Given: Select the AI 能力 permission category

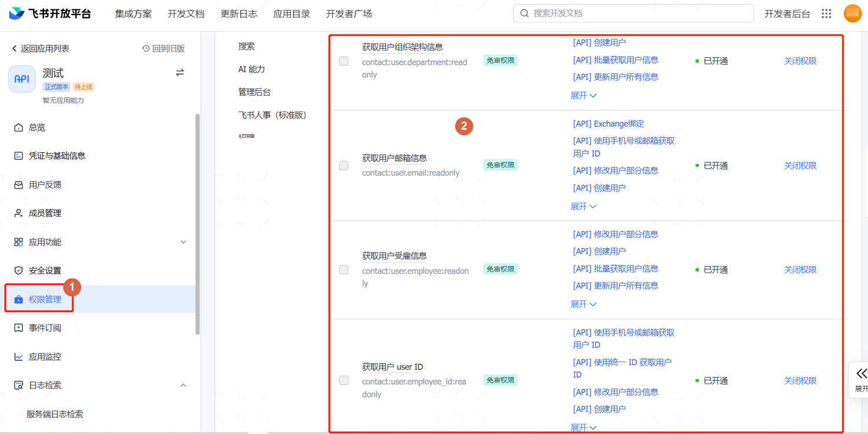Looking at the screenshot, I should point(252,69).
